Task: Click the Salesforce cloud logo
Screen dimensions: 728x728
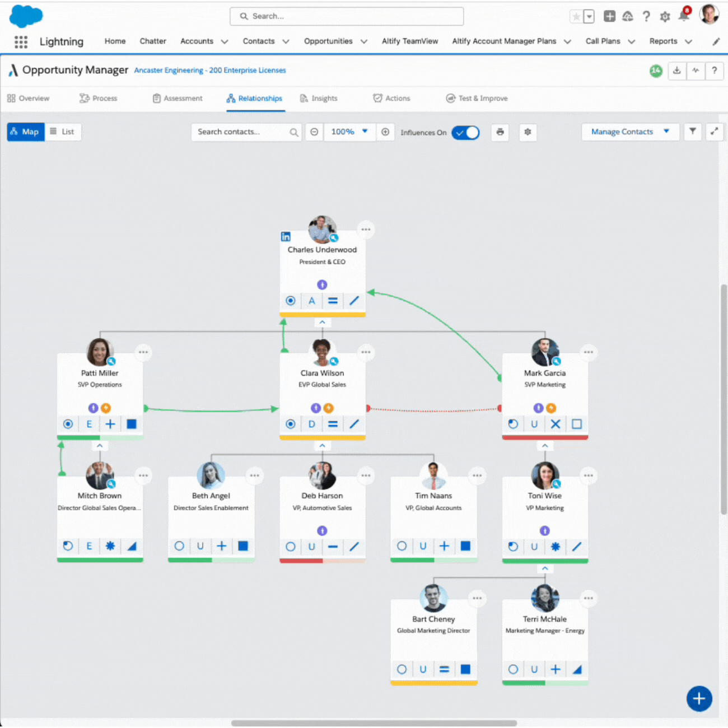Action: point(26,16)
